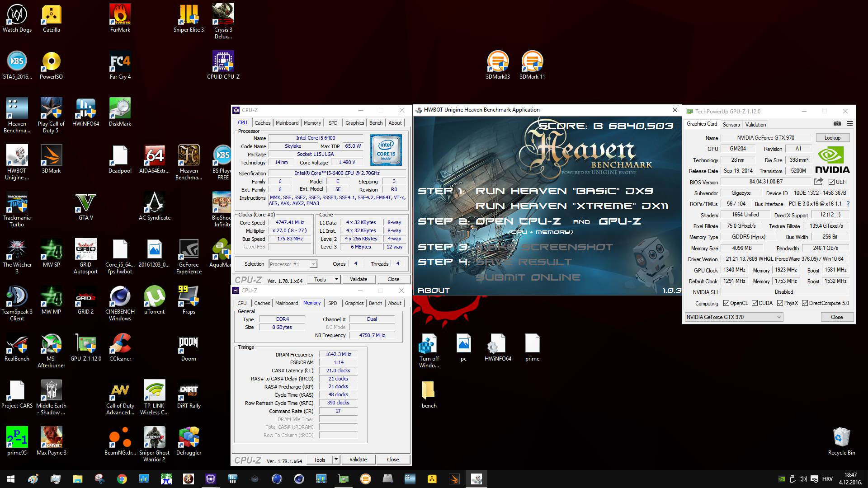Click the GPU-Z BIOS Version field

point(766,182)
